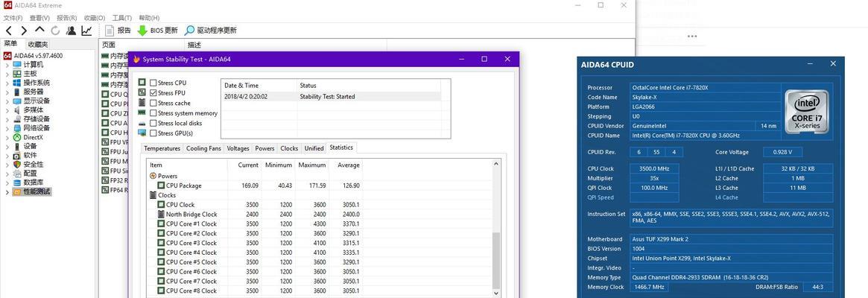Click the up-level arrow toolbar icon
The image size is (868, 298).
point(39,29)
